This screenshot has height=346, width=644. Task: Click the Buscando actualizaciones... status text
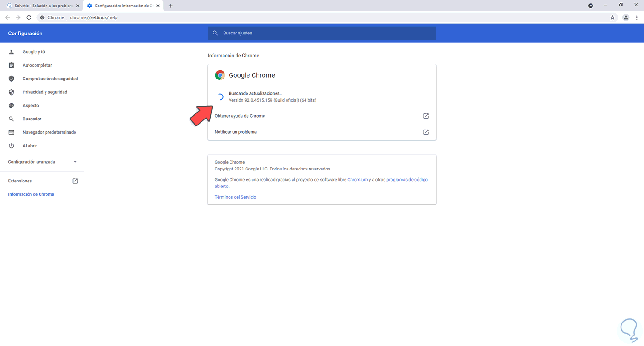(255, 94)
